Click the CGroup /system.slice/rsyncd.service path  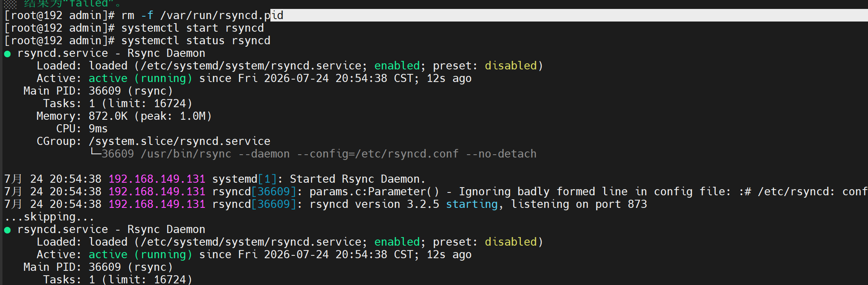179,141
